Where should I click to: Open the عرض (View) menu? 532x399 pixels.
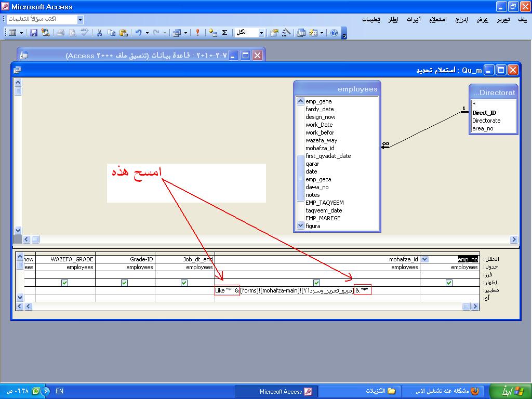click(x=482, y=20)
